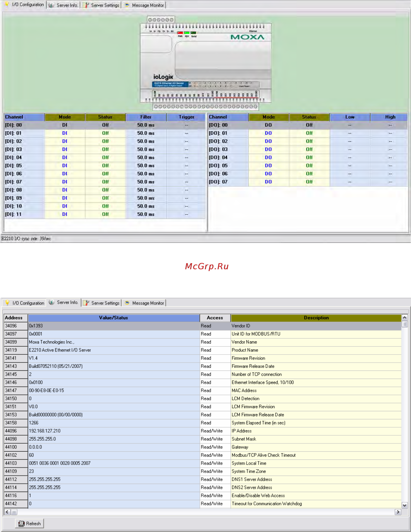The height and width of the screenshot is (532, 411).
Task: Switch to lower I/O Configuration tab
Action: pyautogui.click(x=24, y=303)
